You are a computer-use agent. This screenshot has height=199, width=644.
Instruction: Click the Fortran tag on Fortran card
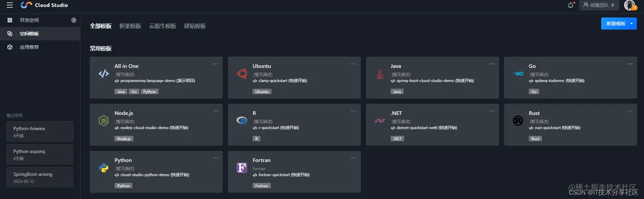click(x=262, y=186)
